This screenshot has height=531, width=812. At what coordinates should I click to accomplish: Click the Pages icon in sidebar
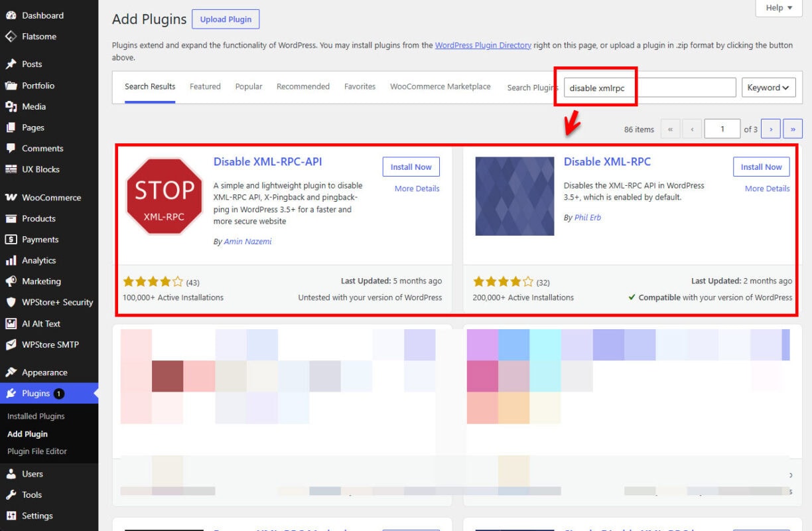click(11, 127)
